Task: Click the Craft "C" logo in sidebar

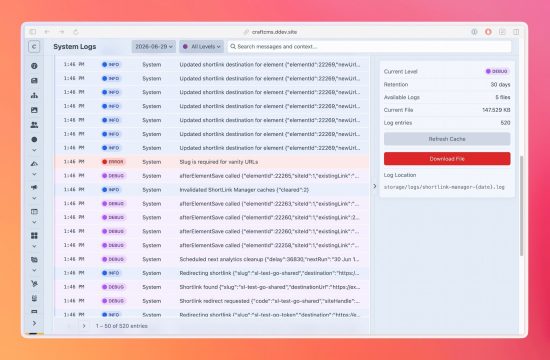Action: point(34,47)
